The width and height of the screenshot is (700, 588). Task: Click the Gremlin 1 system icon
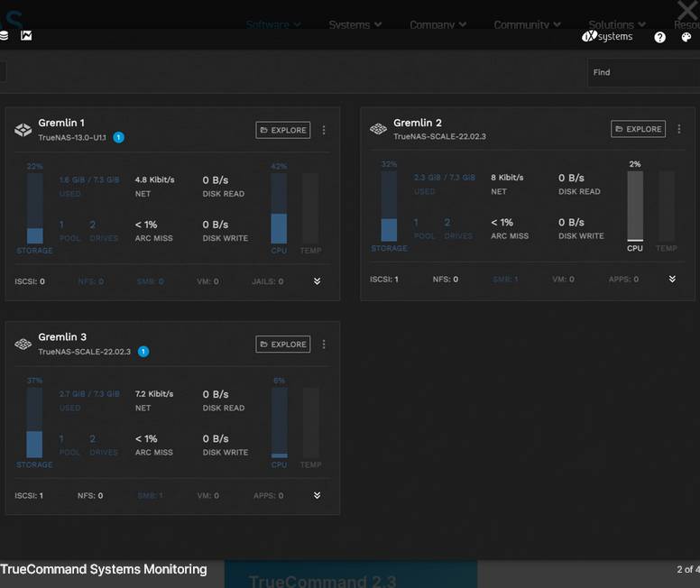23,130
